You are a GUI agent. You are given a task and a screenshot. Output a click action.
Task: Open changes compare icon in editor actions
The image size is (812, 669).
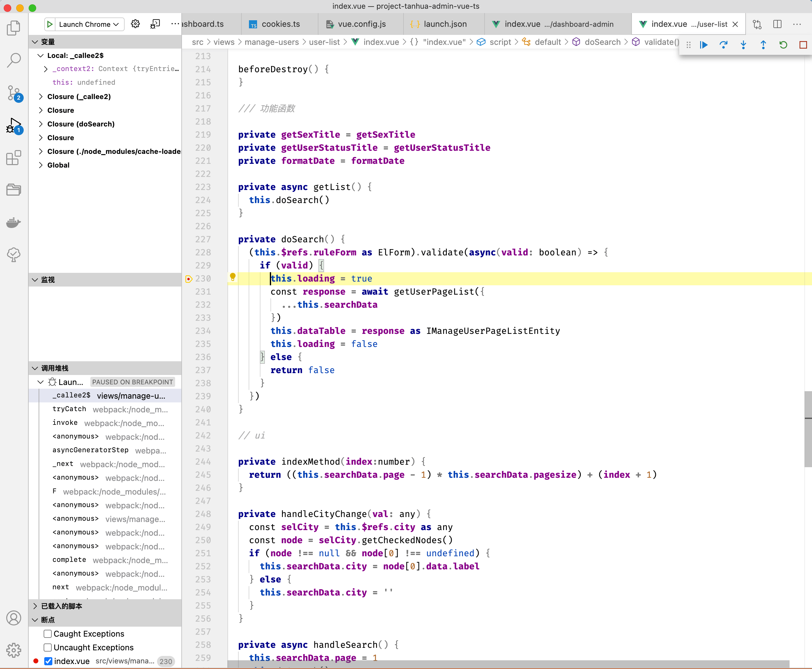[x=757, y=24]
